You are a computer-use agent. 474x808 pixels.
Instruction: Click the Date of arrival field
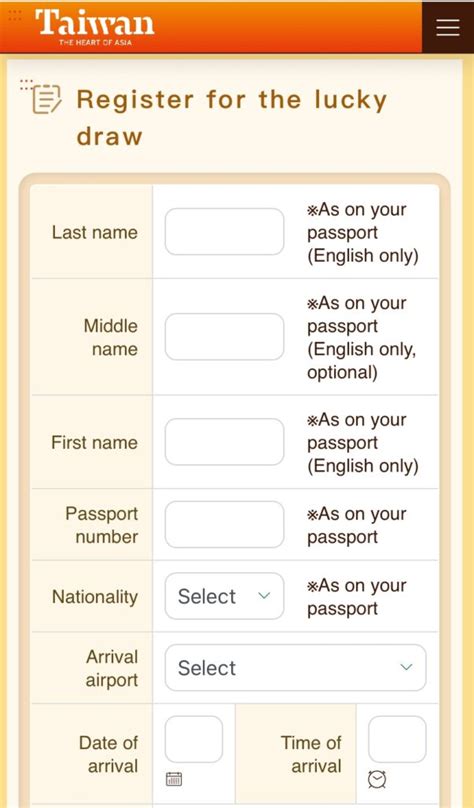coord(194,739)
